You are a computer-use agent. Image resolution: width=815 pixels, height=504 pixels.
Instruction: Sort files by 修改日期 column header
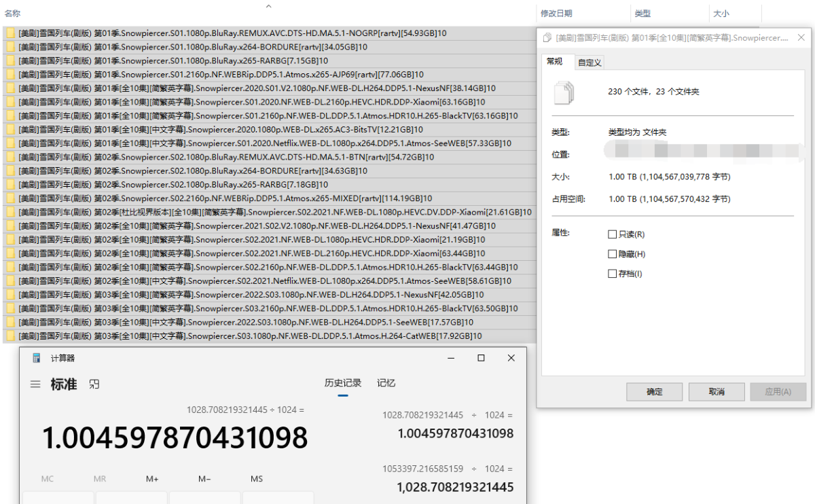coord(556,14)
